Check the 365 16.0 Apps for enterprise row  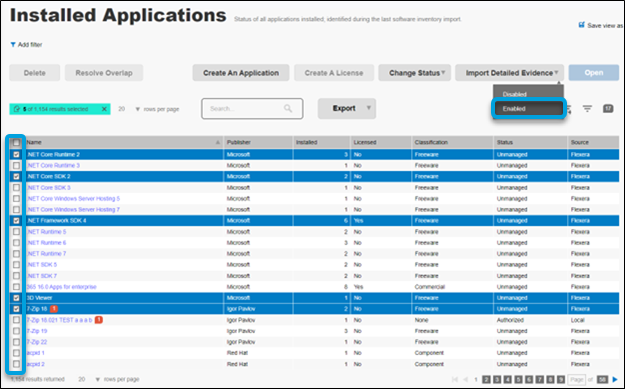point(16,287)
